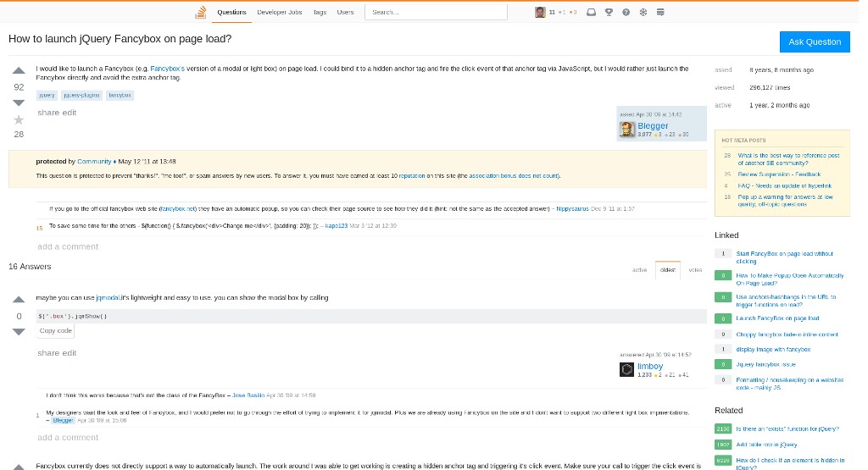Click the user avatar in top bar
The height and width of the screenshot is (470, 868).
[x=540, y=12]
